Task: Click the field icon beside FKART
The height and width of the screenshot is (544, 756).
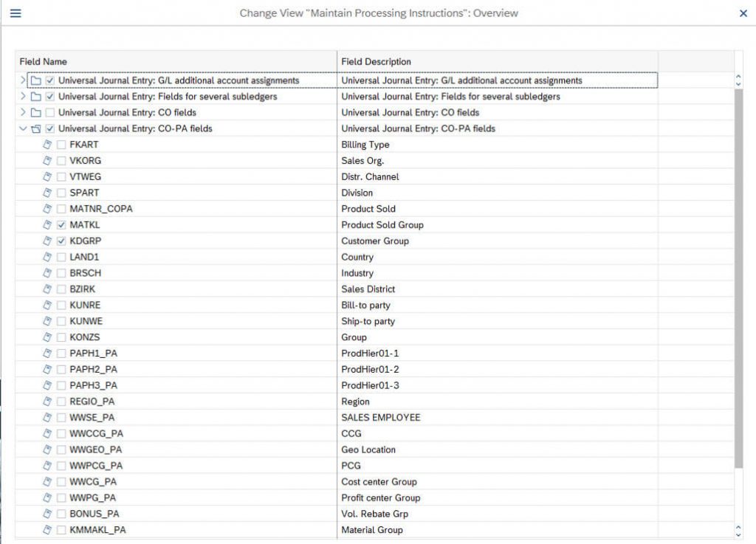Action: tap(47, 145)
